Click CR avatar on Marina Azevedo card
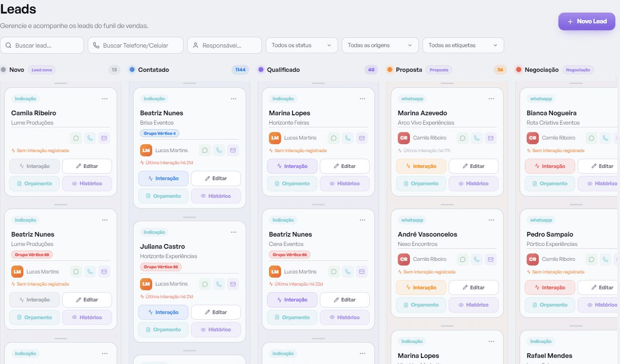 (404, 138)
